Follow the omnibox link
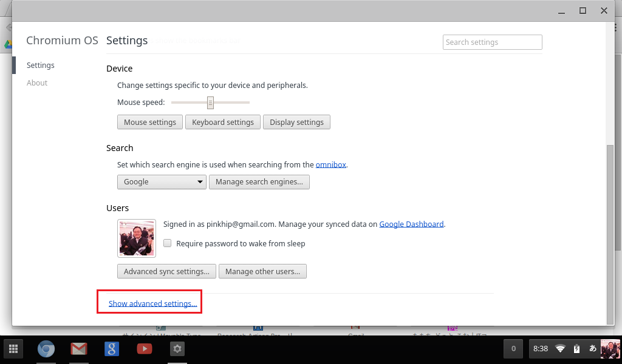 point(331,165)
